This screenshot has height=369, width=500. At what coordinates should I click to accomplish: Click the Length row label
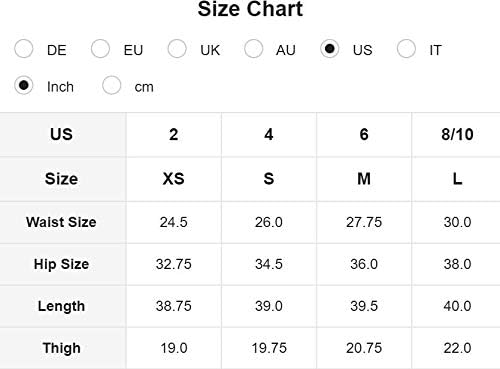pos(63,306)
